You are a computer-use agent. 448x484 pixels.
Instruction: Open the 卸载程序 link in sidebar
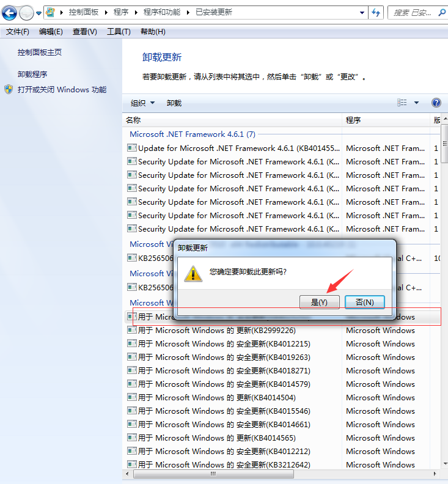point(32,75)
